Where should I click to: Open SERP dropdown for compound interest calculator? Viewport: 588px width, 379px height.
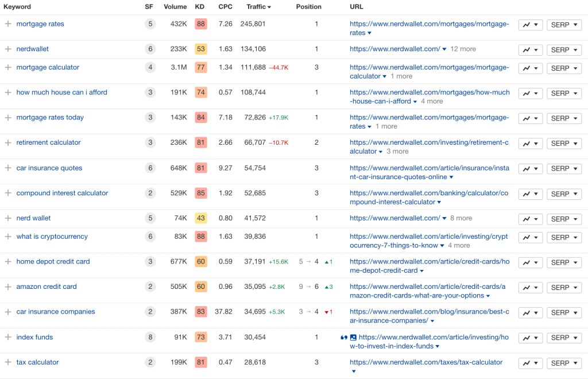click(564, 194)
